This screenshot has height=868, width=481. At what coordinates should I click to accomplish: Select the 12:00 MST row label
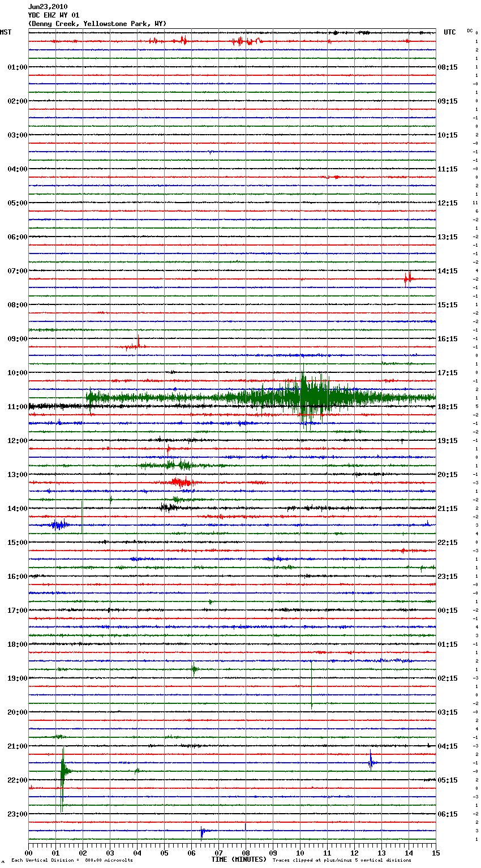pos(18,441)
